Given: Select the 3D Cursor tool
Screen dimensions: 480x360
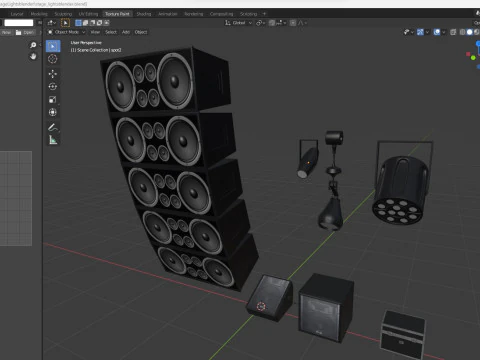Looking at the screenshot, I should (x=53, y=59).
